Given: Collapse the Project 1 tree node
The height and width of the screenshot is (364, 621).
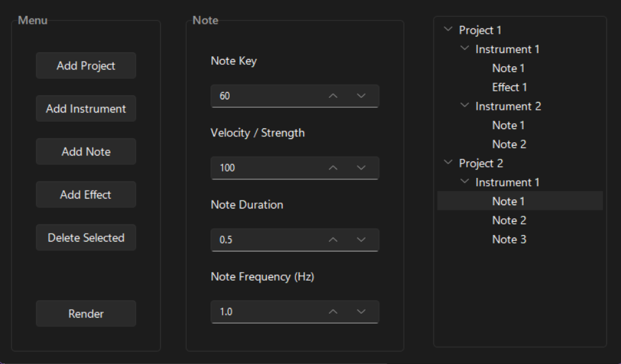Looking at the screenshot, I should pos(449,30).
